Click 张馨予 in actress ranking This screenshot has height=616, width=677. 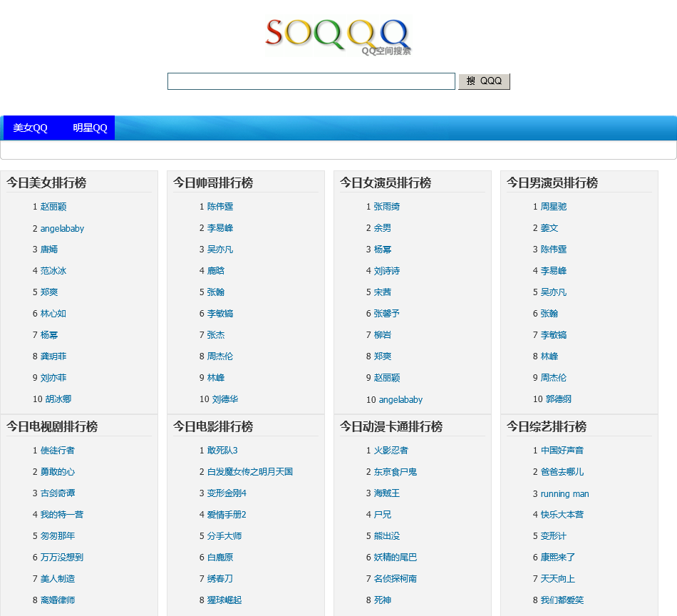click(x=386, y=314)
